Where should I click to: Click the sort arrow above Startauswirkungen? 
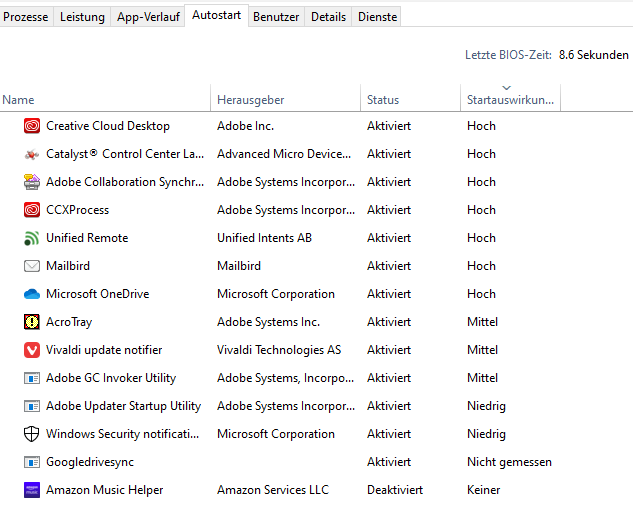coord(507,88)
